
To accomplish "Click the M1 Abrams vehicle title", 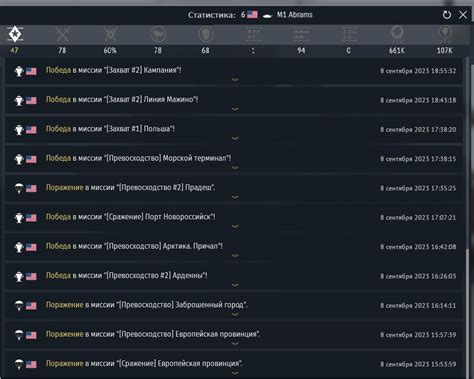I will (295, 15).
